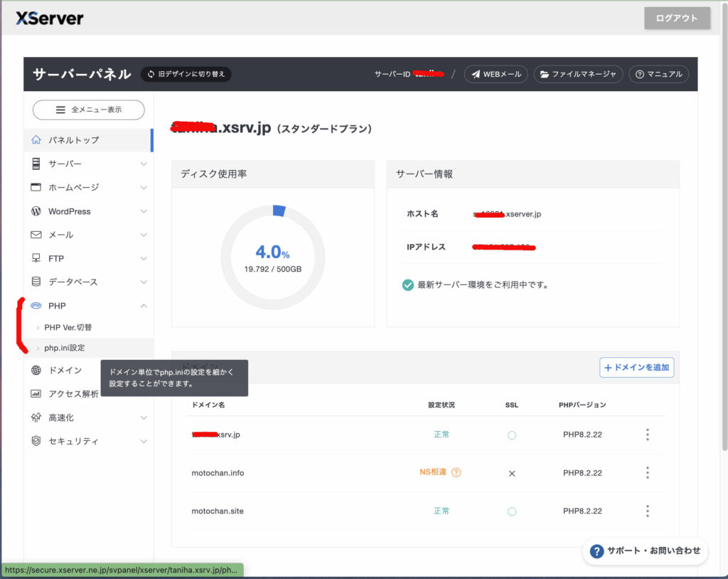Click the SSL circle for the xsrv.jp domain
This screenshot has height=579, width=728.
pos(512,435)
